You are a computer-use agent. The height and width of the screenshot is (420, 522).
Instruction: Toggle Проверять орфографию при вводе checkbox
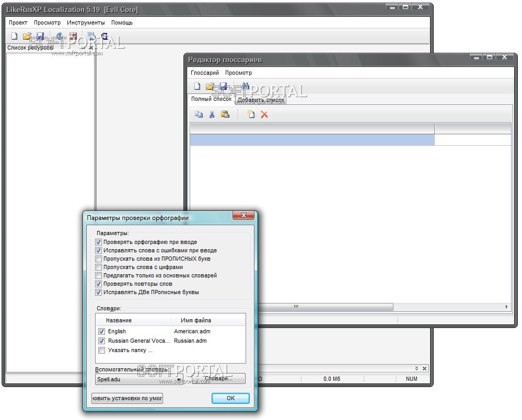point(98,242)
